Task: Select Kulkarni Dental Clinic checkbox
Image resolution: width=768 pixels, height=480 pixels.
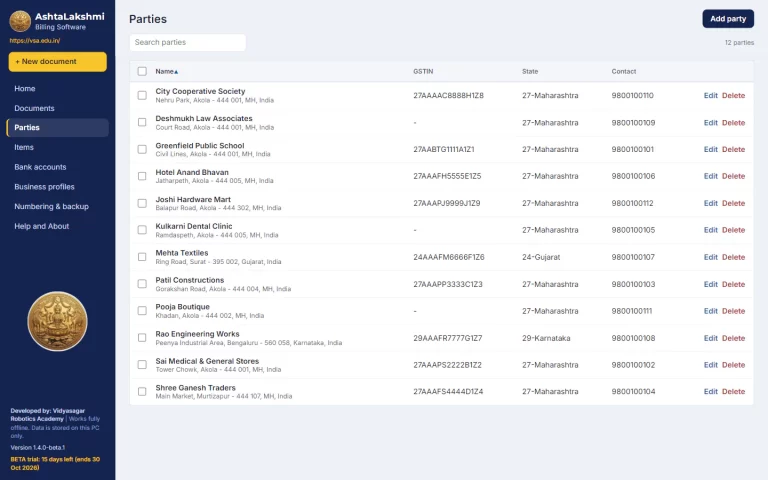Action: coord(142,230)
